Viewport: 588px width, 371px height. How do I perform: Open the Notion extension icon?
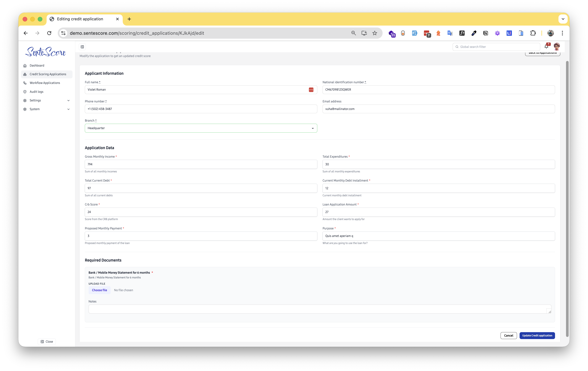tap(486, 33)
